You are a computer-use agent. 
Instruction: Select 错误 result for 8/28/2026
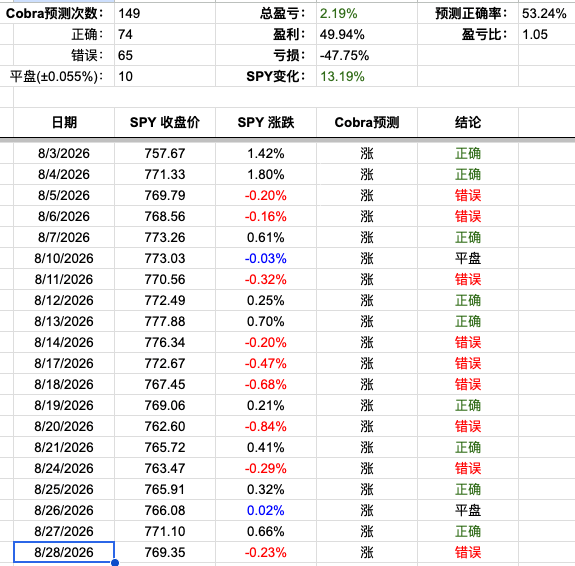pyautogui.click(x=468, y=552)
